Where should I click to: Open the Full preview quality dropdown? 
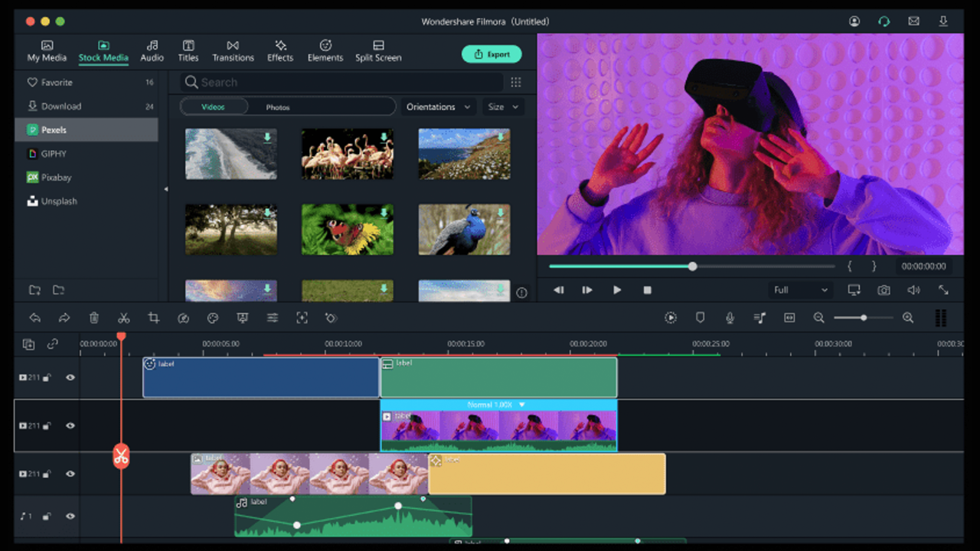800,290
